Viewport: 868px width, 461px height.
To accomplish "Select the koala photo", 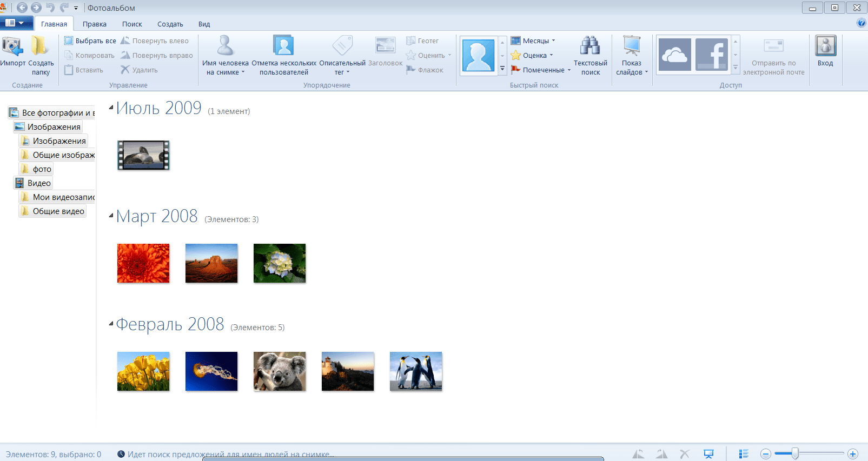I will click(x=280, y=371).
